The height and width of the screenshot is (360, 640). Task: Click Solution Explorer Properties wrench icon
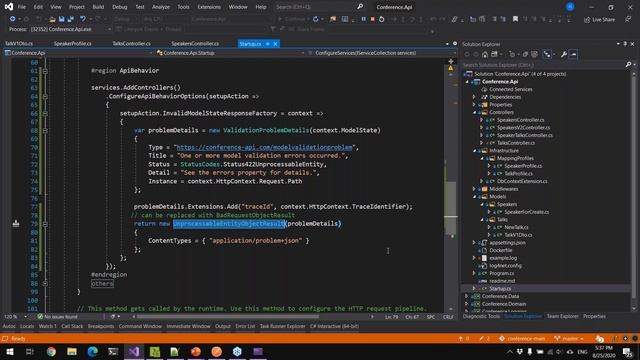564,54
